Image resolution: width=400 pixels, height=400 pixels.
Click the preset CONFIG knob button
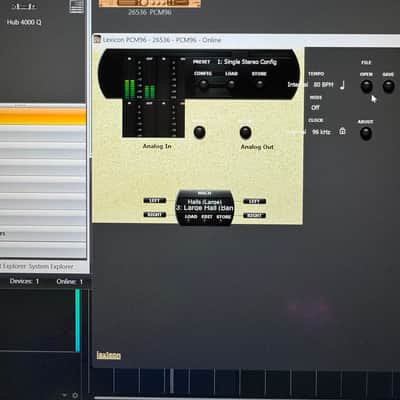pyautogui.click(x=203, y=84)
